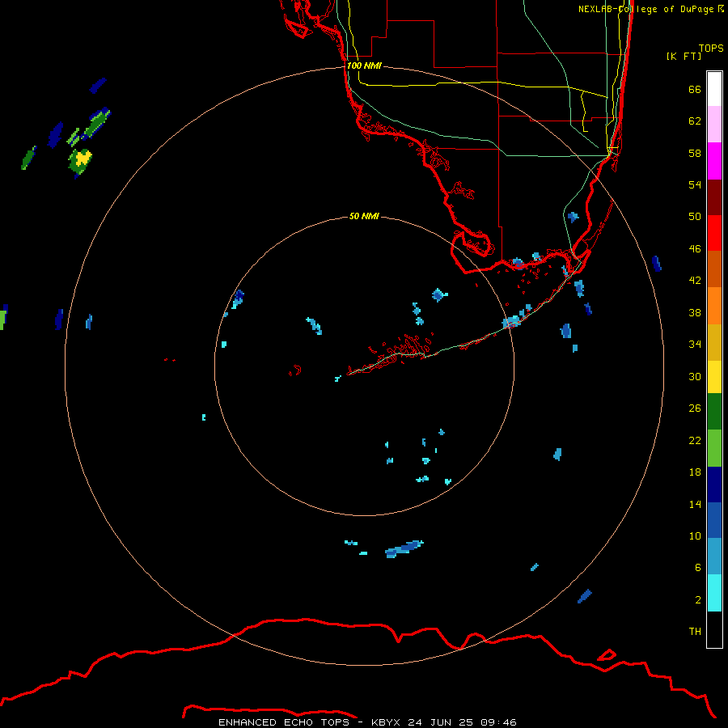The height and width of the screenshot is (728, 728).
Task: Select the 14 value on the legend
Action: coord(695,504)
